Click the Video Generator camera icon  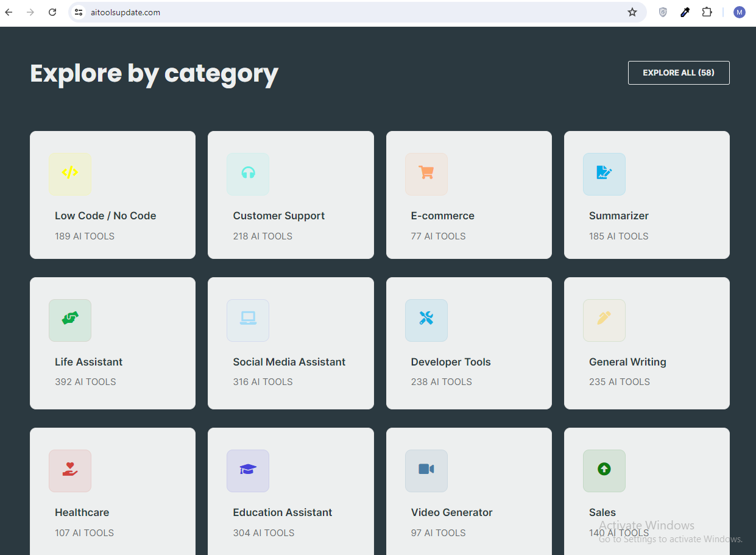(x=426, y=470)
